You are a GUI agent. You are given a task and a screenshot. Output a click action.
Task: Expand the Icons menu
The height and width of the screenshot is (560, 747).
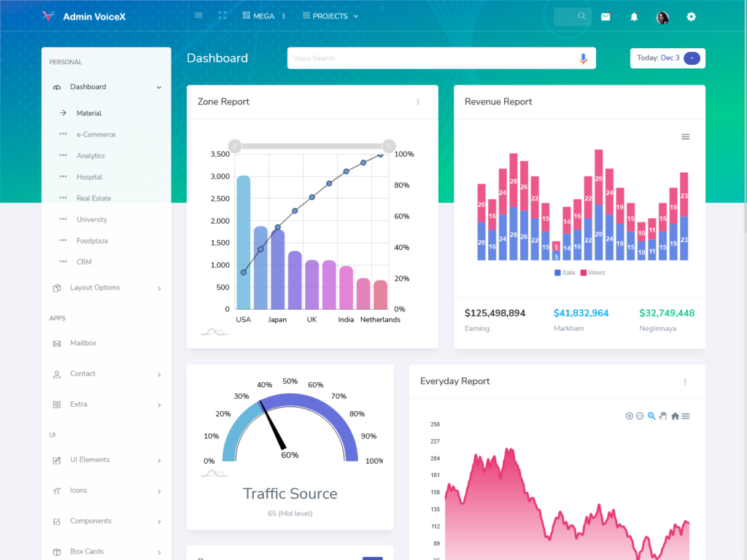click(x=107, y=491)
